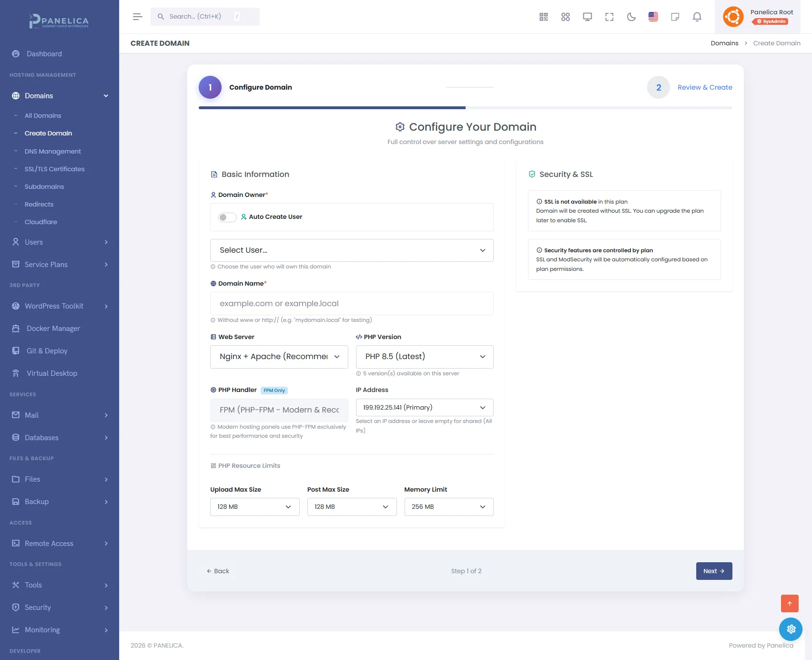Click the Domain Name input field
The height and width of the screenshot is (660, 812).
[351, 304]
